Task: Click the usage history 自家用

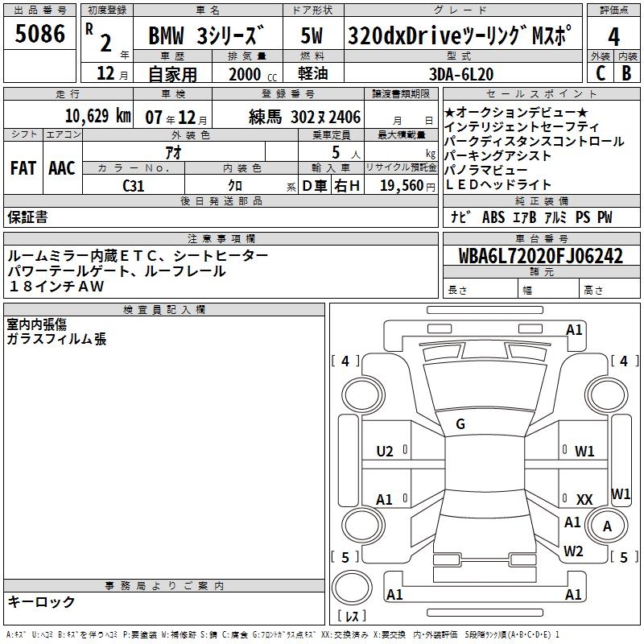Action: pyautogui.click(x=172, y=74)
